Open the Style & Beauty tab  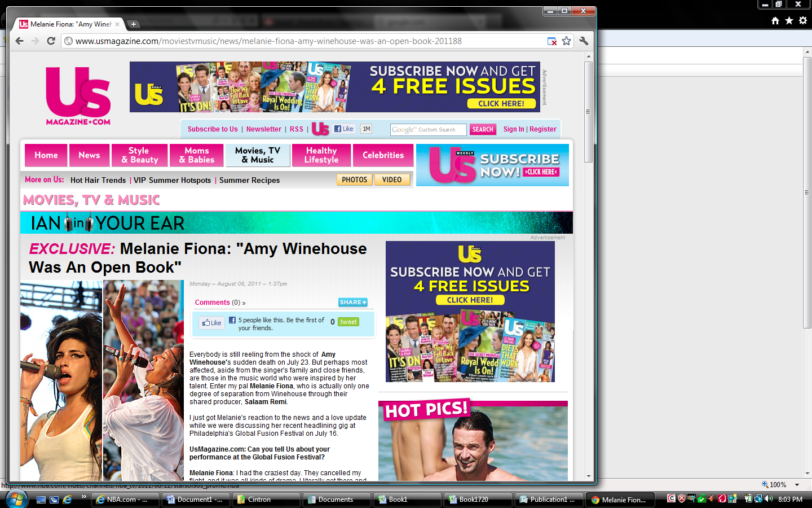139,155
